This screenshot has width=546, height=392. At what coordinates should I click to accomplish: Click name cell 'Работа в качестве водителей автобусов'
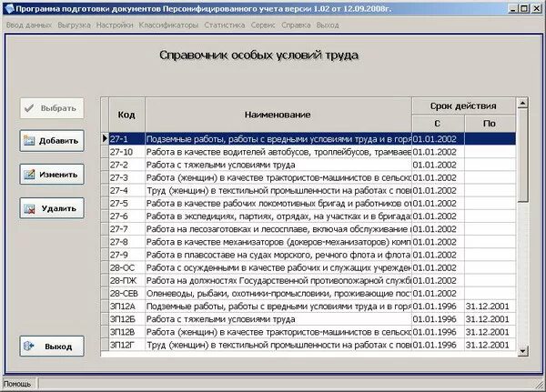click(278, 152)
